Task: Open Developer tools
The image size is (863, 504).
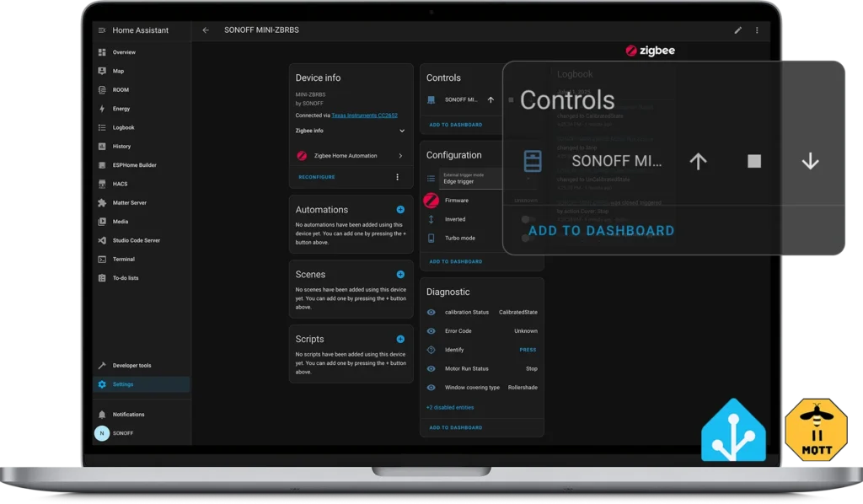Action: click(141, 365)
